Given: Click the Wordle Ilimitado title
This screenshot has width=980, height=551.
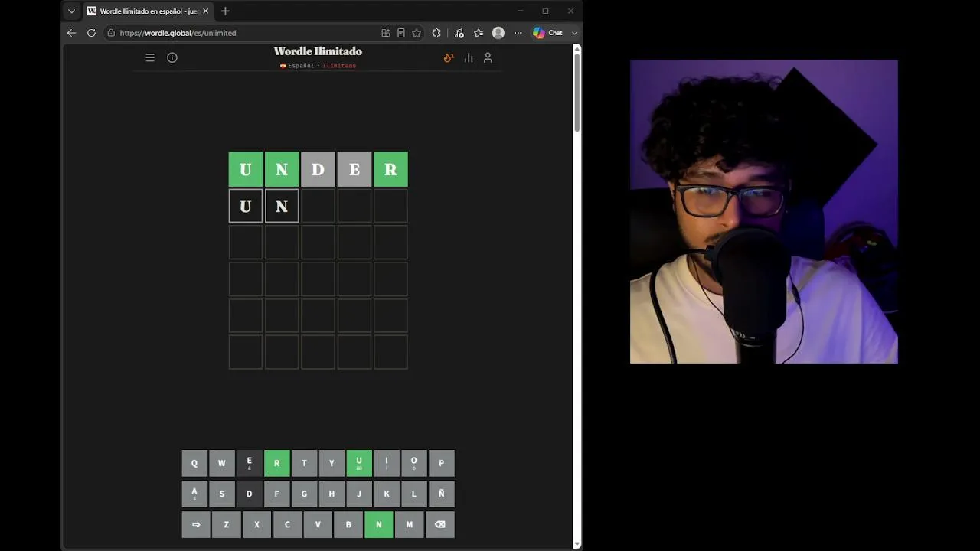Looking at the screenshot, I should click(x=318, y=51).
